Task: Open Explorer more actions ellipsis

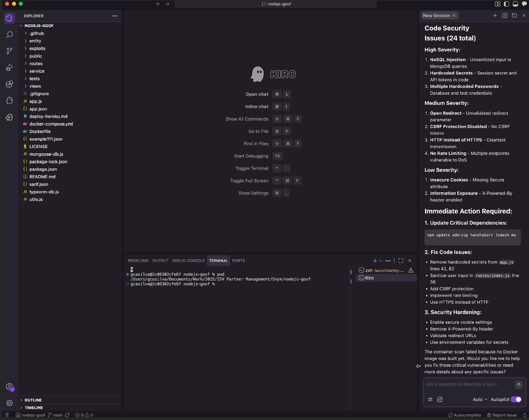Action: click(x=115, y=16)
